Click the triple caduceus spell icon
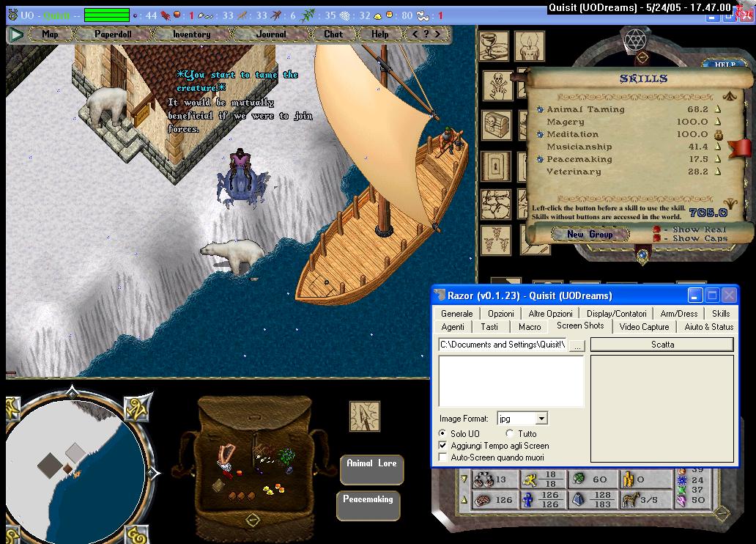Screen dimensions: 756x544 click(496, 240)
